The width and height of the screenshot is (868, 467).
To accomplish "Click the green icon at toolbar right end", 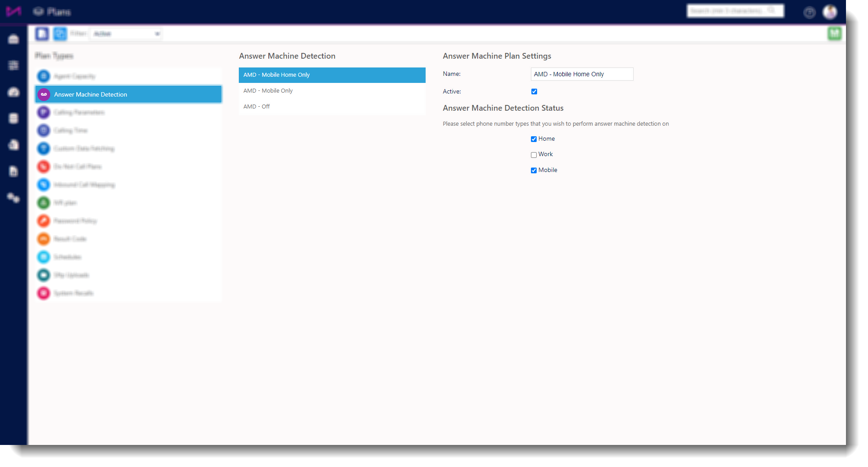I will click(x=834, y=34).
